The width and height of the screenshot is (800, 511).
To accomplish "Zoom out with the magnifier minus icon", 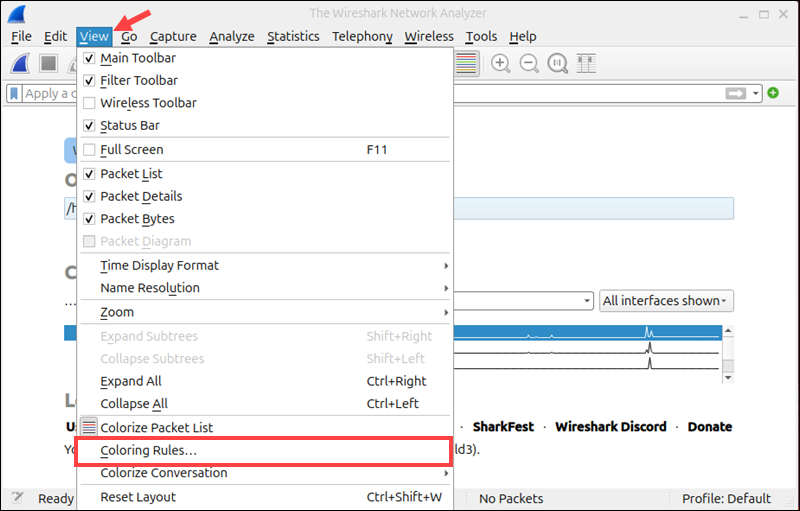I will pyautogui.click(x=529, y=64).
